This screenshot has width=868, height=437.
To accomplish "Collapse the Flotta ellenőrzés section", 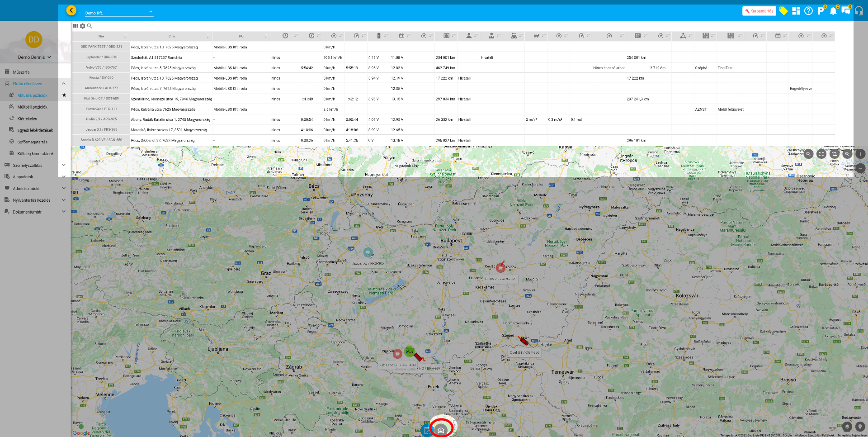I will [64, 84].
